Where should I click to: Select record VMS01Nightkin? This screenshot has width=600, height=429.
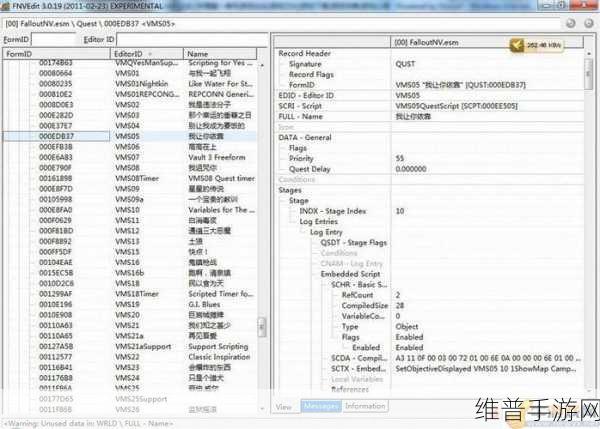point(130,84)
